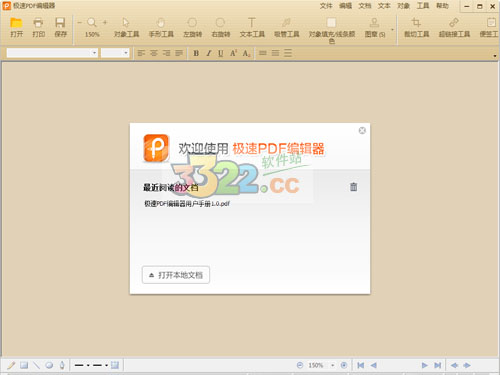Center-align the text

[x=154, y=53]
